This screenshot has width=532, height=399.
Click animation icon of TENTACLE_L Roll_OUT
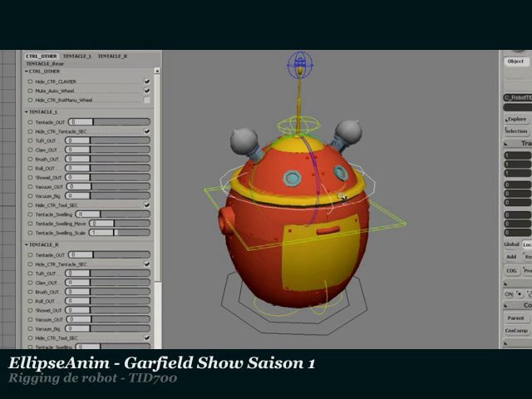click(30, 168)
